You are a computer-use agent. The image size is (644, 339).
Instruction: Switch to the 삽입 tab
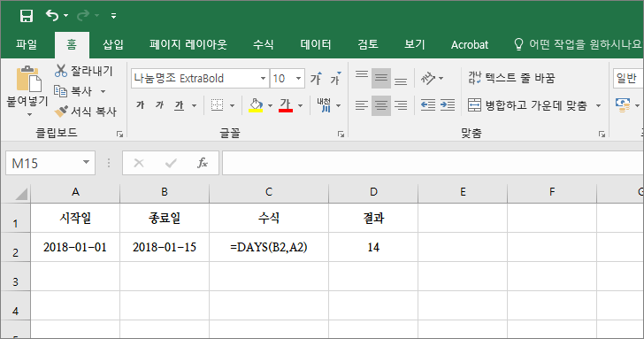(x=113, y=44)
